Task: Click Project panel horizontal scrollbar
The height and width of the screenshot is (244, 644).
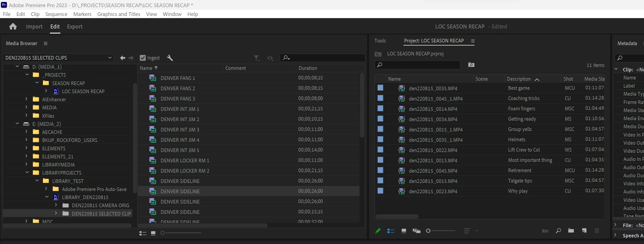Action: [x=397, y=217]
